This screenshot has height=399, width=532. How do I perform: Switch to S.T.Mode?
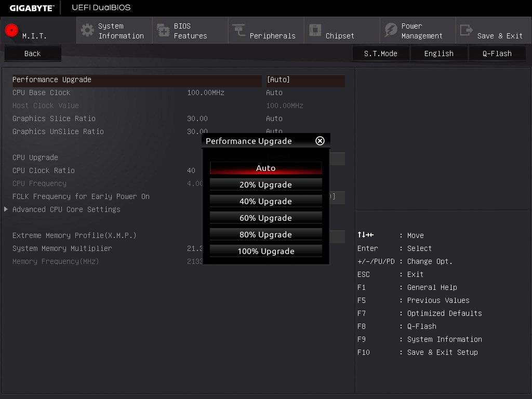pyautogui.click(x=381, y=54)
